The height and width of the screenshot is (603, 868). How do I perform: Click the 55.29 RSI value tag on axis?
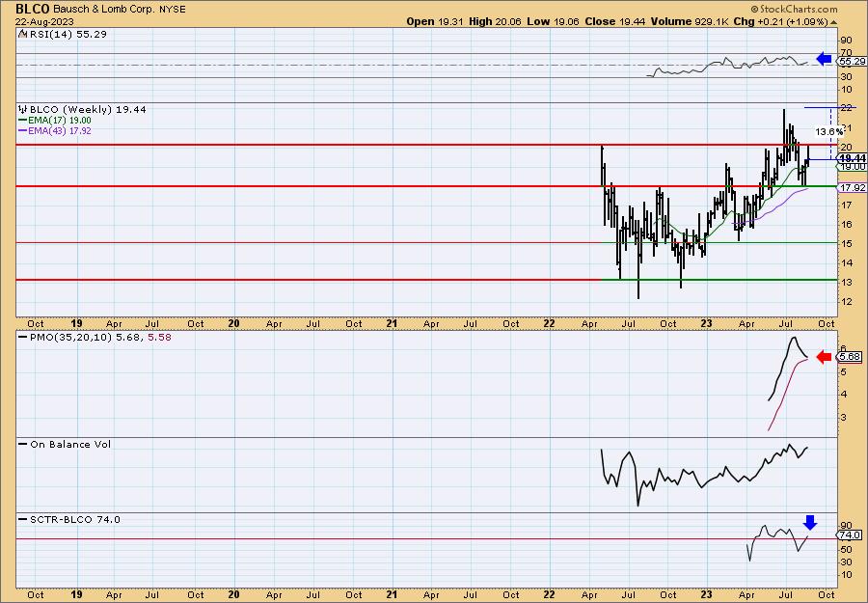pos(853,62)
